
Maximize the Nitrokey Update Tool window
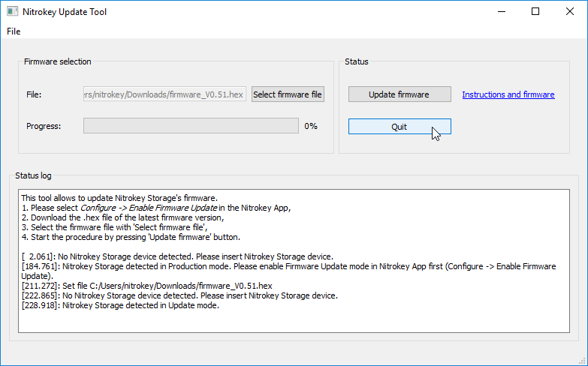(535, 11)
